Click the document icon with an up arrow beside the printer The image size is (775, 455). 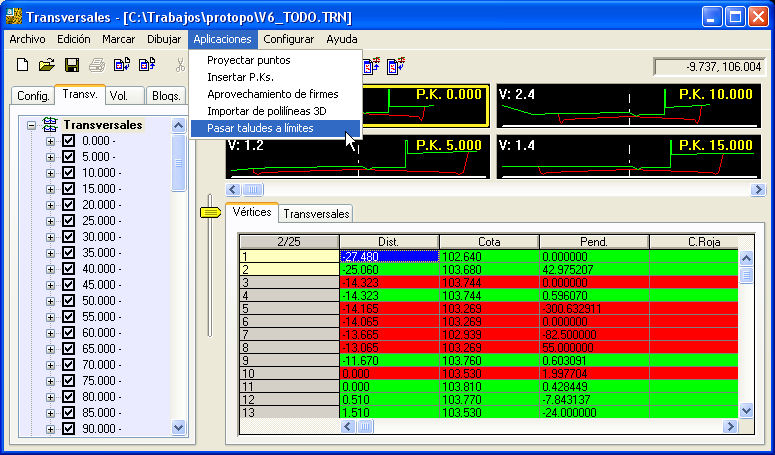pos(147,65)
